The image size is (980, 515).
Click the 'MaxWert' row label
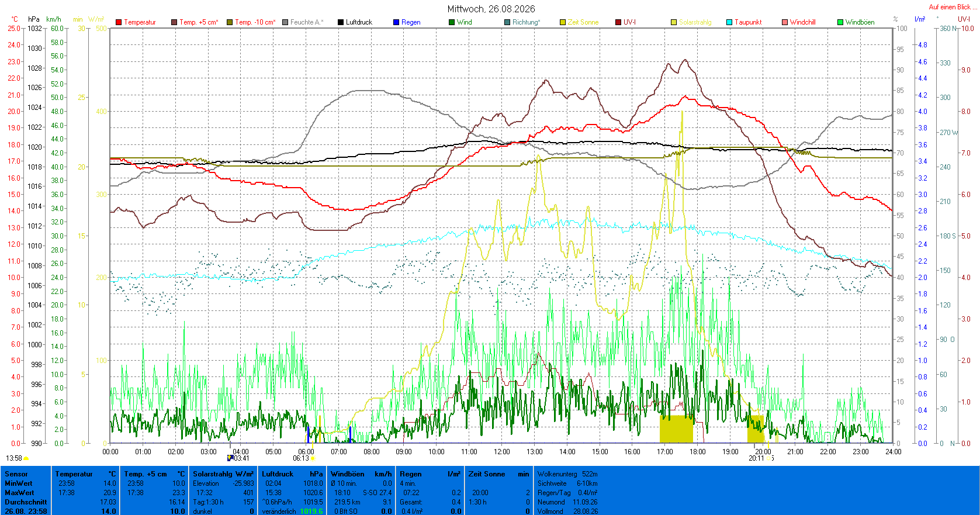point(19,493)
